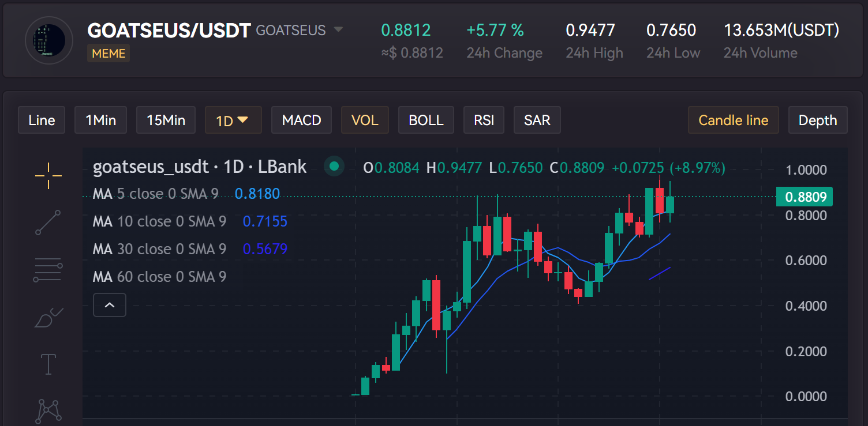Collapse the MA indicator legend
This screenshot has height=426, width=868.
point(110,305)
